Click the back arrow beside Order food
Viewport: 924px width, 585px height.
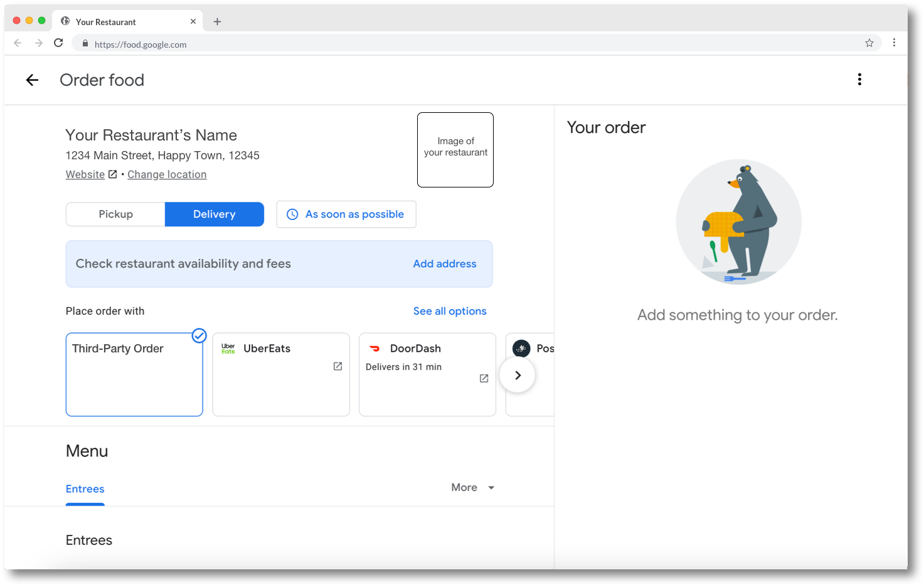click(32, 80)
